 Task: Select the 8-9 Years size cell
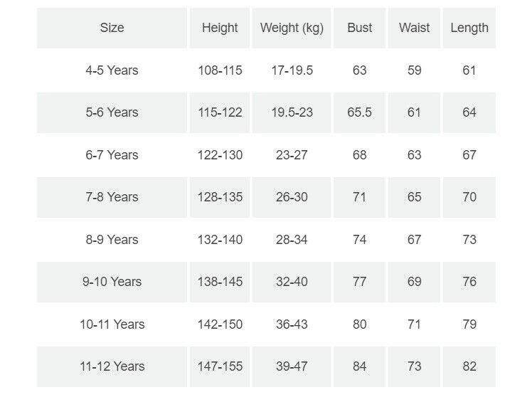(112, 240)
